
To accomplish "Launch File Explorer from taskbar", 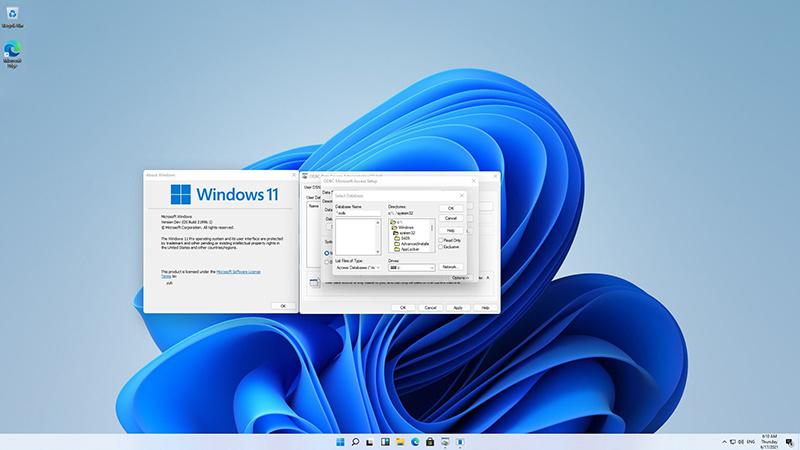I will click(400, 442).
